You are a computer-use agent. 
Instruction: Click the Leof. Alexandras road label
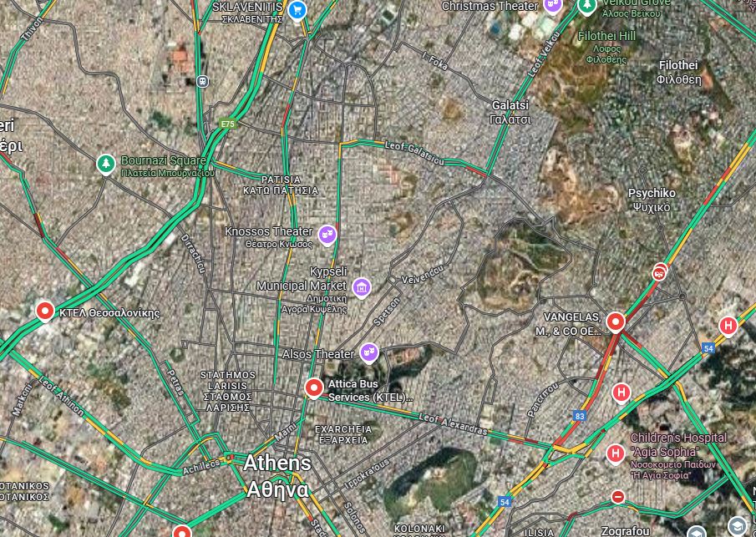point(453,423)
